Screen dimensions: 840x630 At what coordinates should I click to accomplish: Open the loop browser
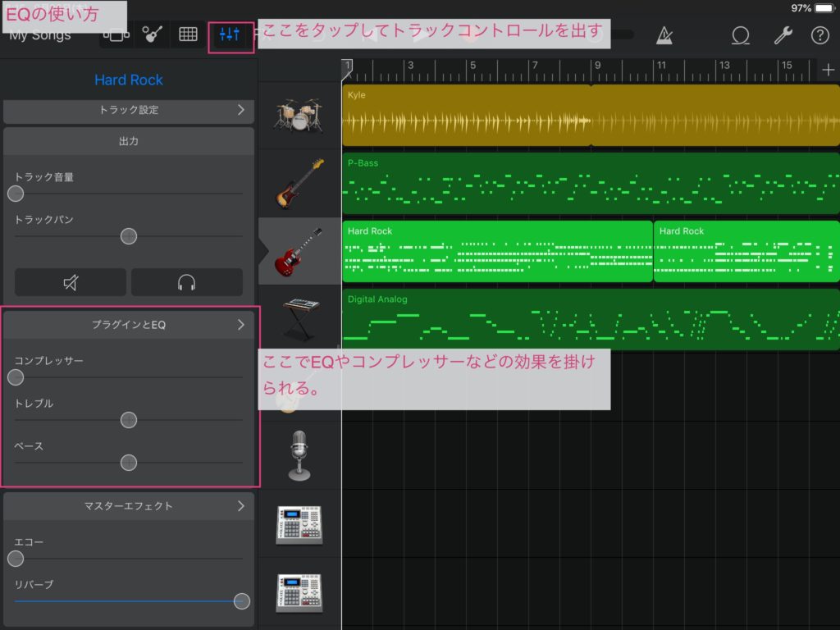click(739, 34)
